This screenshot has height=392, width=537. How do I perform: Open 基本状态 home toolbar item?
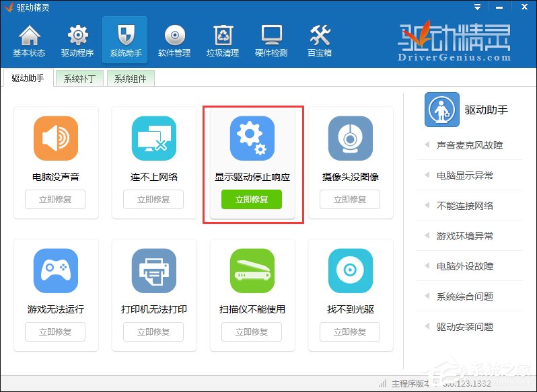[29, 42]
